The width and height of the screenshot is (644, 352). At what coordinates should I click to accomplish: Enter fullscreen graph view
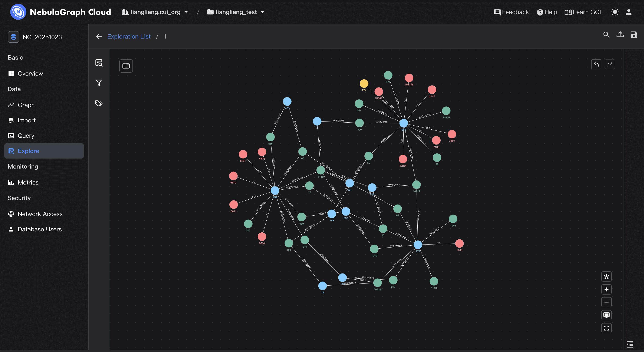606,328
